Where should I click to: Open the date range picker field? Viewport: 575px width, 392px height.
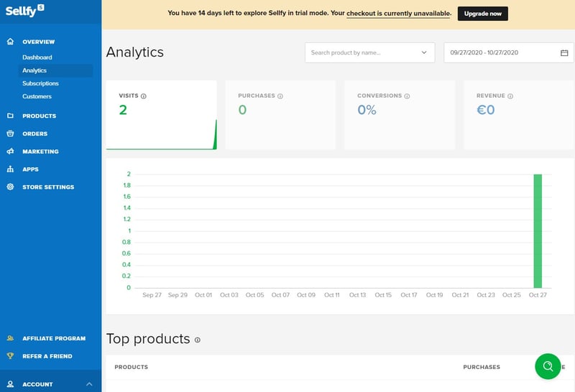click(x=503, y=52)
